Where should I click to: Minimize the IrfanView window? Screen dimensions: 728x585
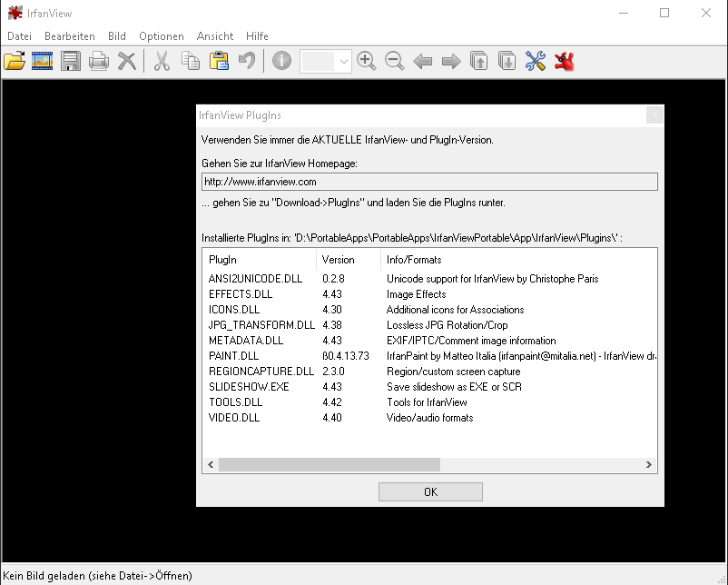tap(624, 13)
